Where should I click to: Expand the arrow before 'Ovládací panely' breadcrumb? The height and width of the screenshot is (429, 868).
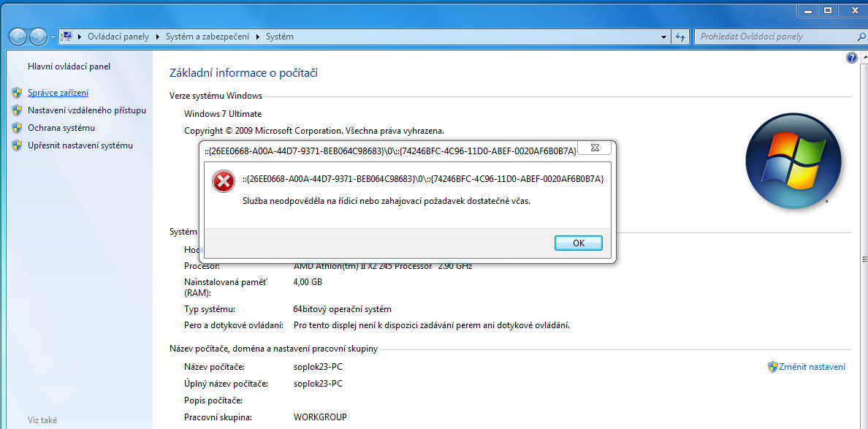(x=79, y=37)
